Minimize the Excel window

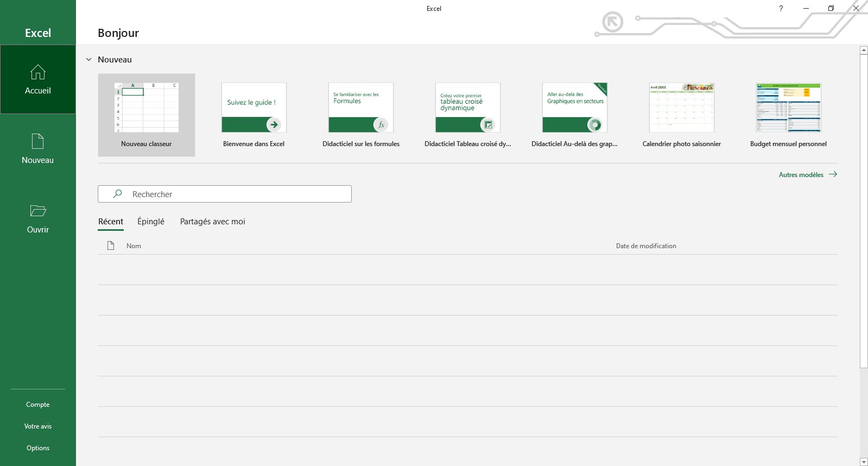(x=806, y=8)
